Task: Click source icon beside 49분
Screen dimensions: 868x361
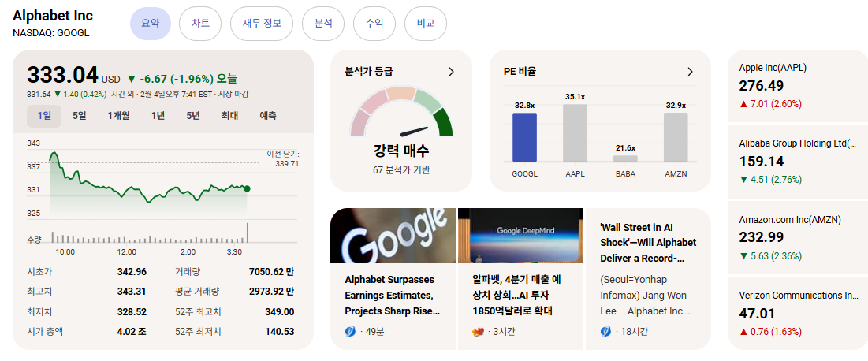Action: [x=350, y=332]
